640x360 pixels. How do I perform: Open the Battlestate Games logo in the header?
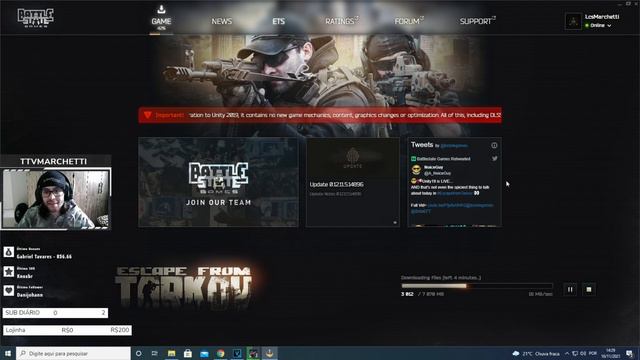coord(35,18)
